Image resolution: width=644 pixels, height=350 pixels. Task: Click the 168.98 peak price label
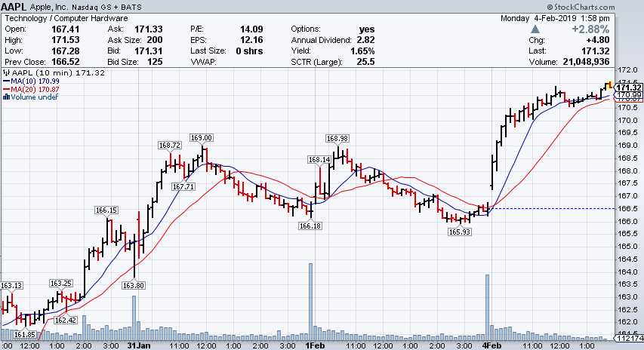337,138
